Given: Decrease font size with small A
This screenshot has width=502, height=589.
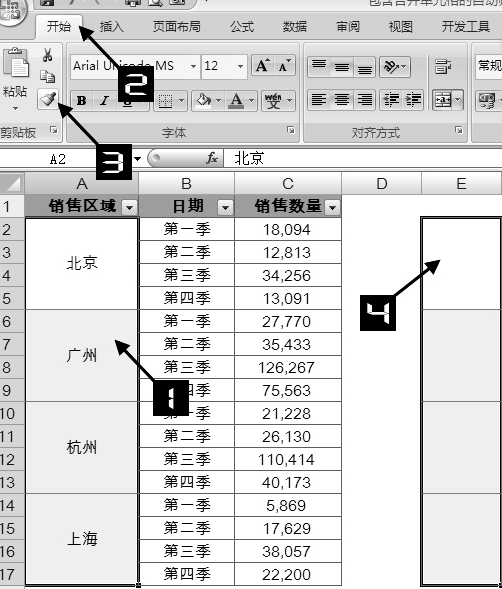Looking at the screenshot, I should click(x=284, y=66).
